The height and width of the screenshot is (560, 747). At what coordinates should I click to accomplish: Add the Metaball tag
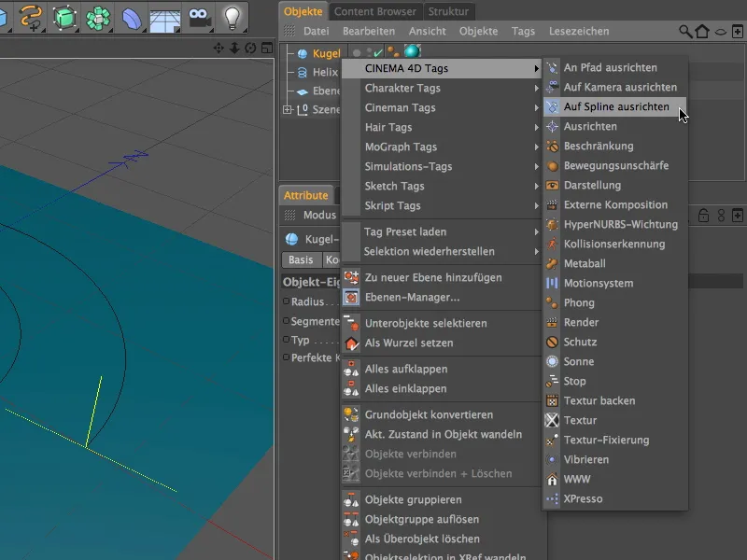coord(614,263)
